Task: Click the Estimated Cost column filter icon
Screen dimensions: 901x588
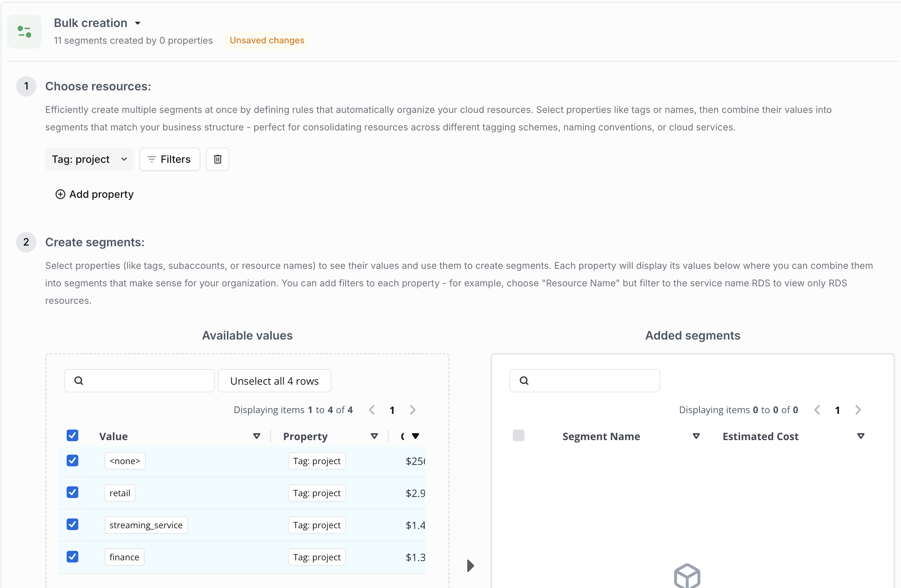Action: [x=861, y=436]
